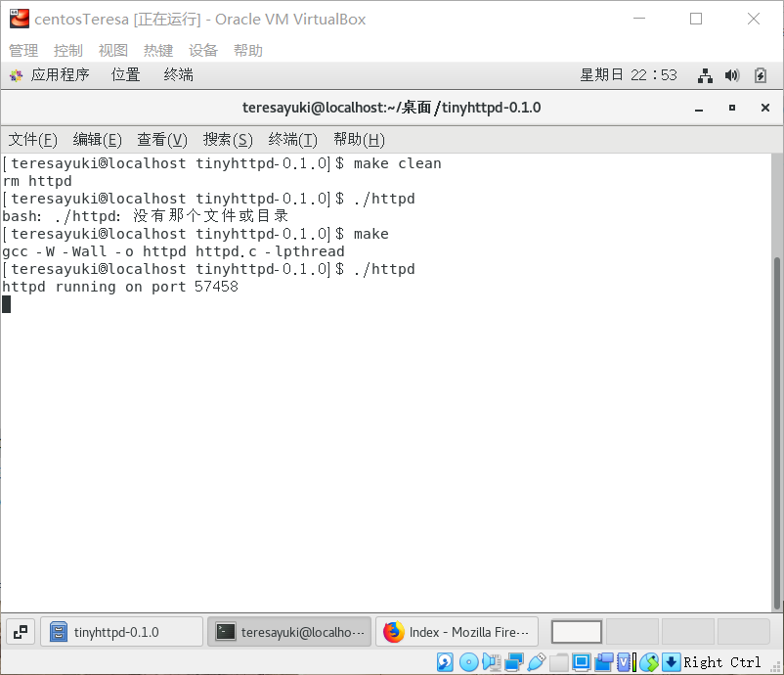The width and height of the screenshot is (784, 675).
Task: Open the 应用程序 menu in the guest panel
Action: point(64,74)
